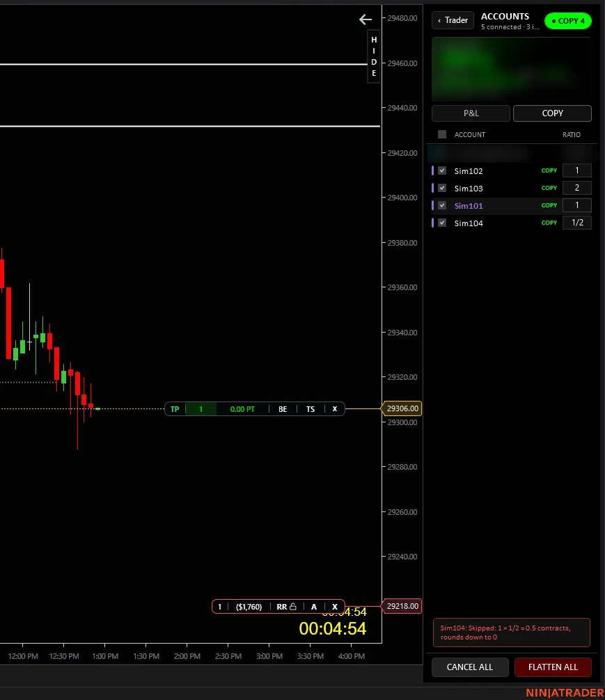Click the BE breakeven button on TP order
Viewport: 605px width, 700px height.
click(283, 409)
